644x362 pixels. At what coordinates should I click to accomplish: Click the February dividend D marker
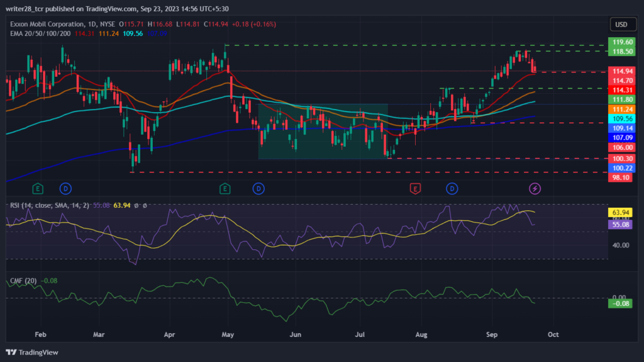(x=65, y=189)
